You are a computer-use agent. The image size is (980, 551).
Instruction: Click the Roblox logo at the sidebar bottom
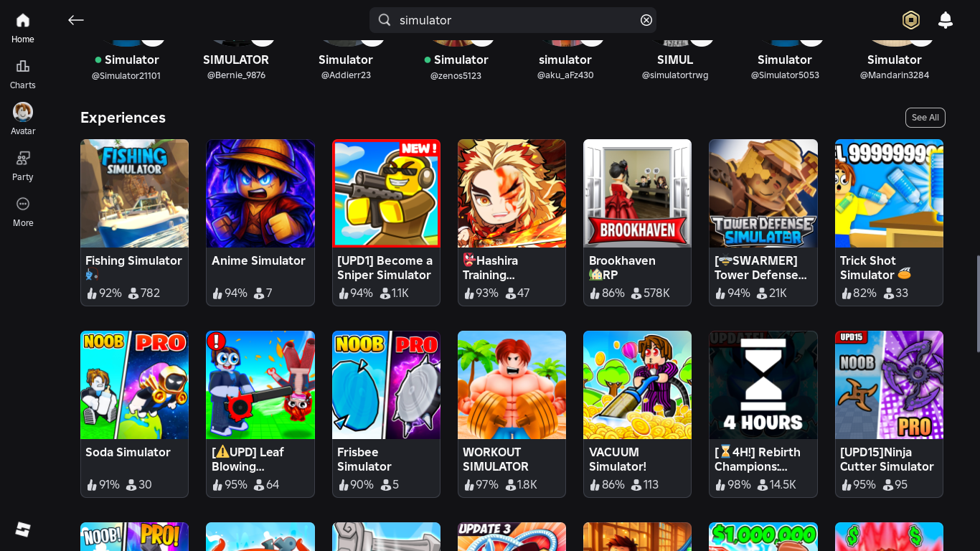click(23, 529)
